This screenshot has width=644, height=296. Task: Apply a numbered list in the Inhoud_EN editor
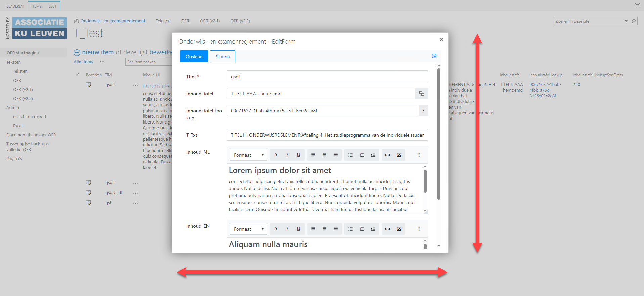point(362,229)
